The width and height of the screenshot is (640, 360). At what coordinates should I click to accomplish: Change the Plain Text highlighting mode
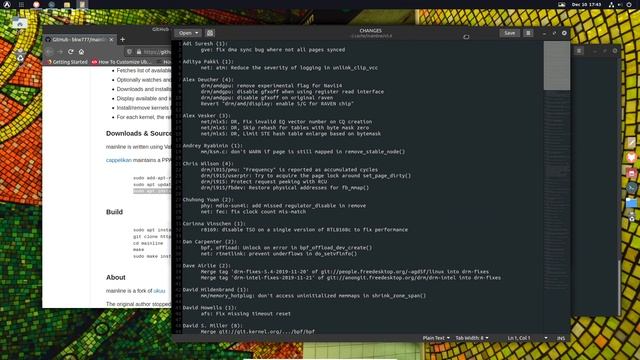(436, 338)
